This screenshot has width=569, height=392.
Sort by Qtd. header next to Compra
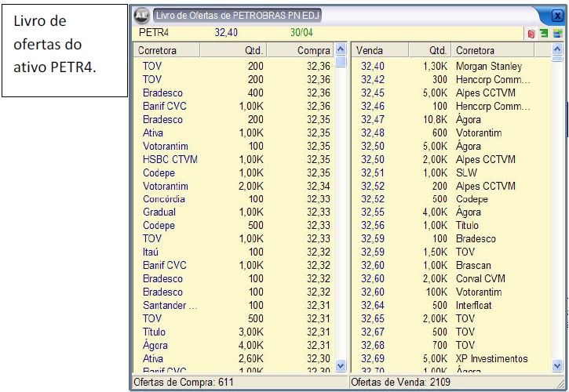point(234,50)
